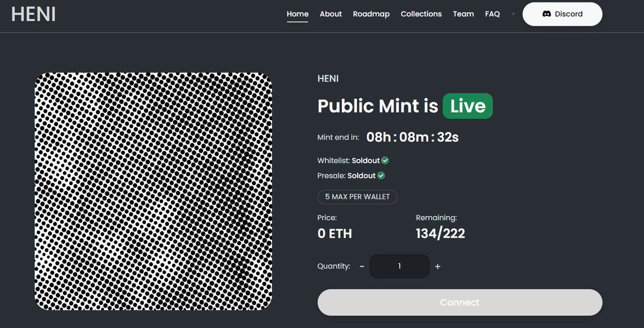Click the Presale soldout check icon
This screenshot has width=644, height=328.
pyautogui.click(x=381, y=176)
